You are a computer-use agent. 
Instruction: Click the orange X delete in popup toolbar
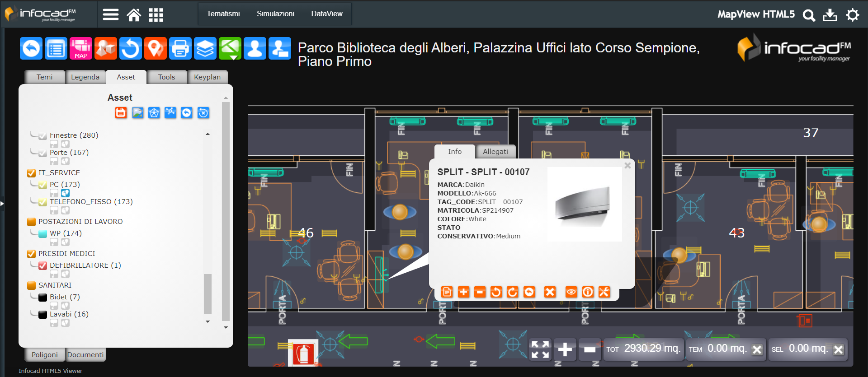point(550,292)
